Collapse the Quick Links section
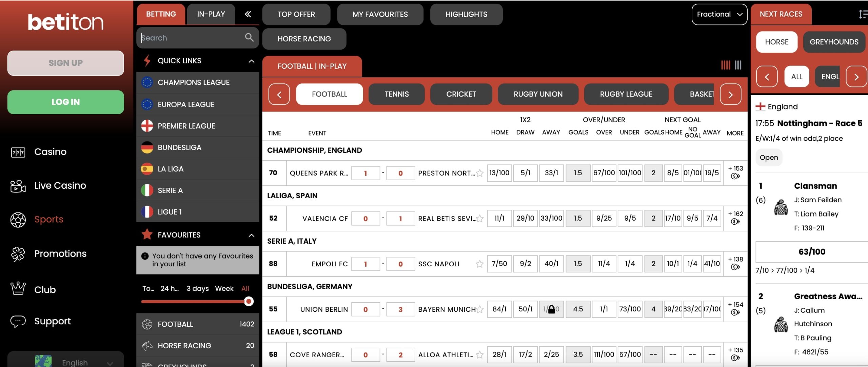The image size is (868, 367). click(251, 61)
